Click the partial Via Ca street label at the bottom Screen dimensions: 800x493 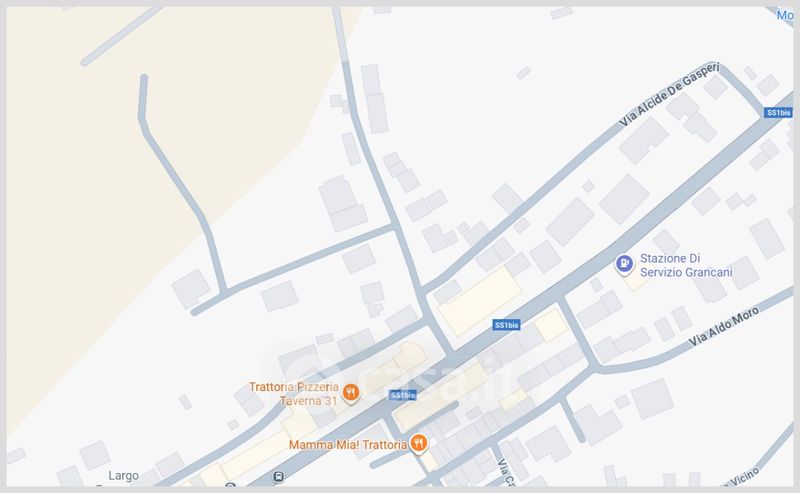pyautogui.click(x=506, y=472)
